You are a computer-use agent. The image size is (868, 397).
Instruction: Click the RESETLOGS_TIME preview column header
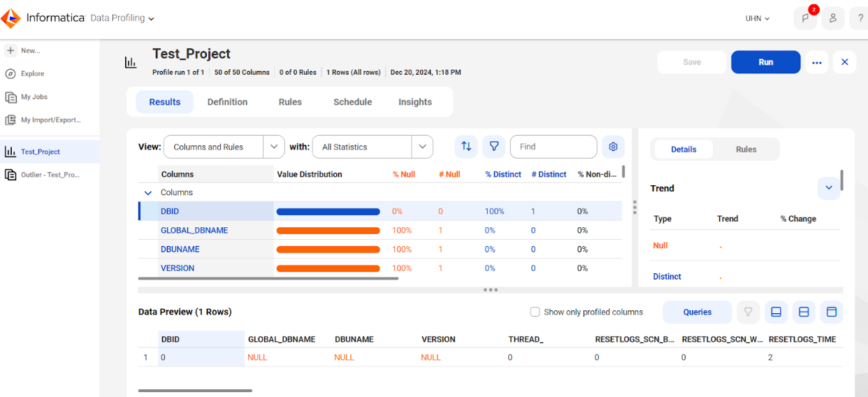(802, 339)
